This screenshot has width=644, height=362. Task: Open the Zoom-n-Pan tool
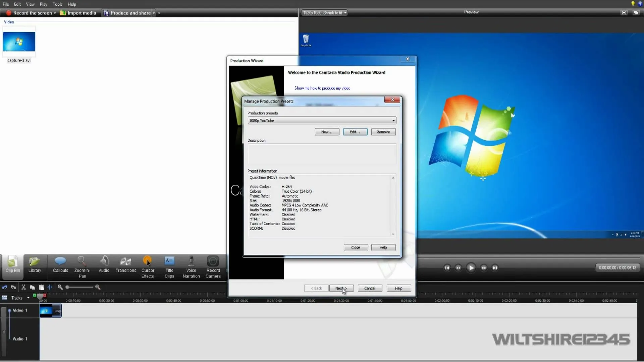pos(82,267)
